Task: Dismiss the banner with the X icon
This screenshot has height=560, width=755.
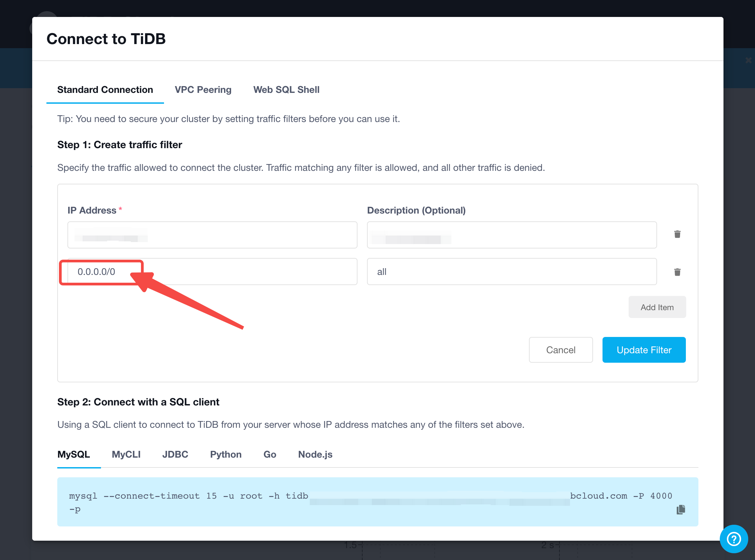Action: 748,60
